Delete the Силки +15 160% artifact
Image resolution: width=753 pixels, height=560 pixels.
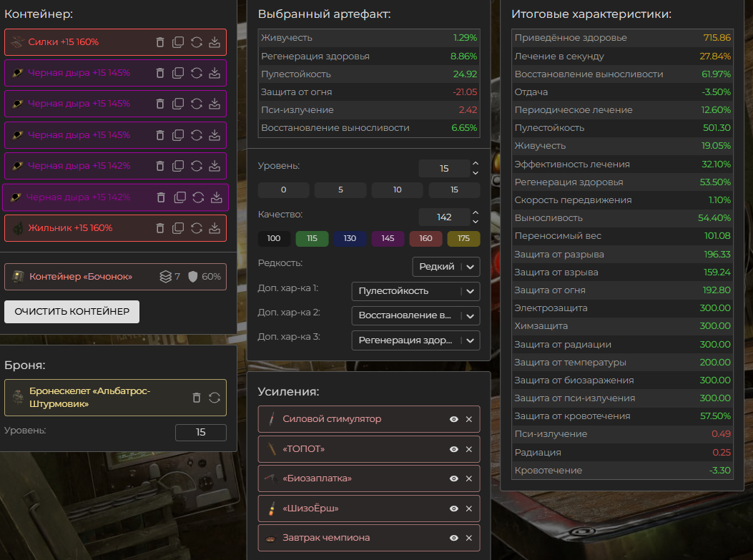(x=160, y=42)
